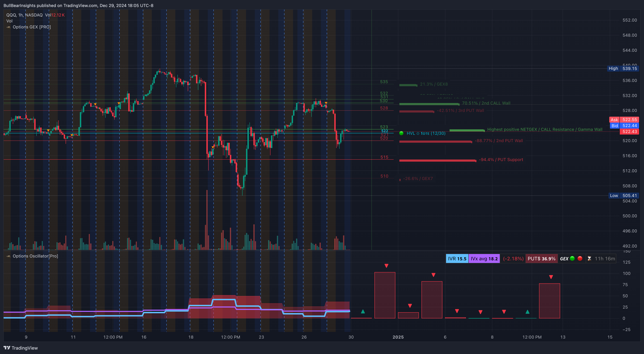Viewport: 644px width, 354px height.
Task: Click the red PUT Support bar
Action: pos(437,161)
